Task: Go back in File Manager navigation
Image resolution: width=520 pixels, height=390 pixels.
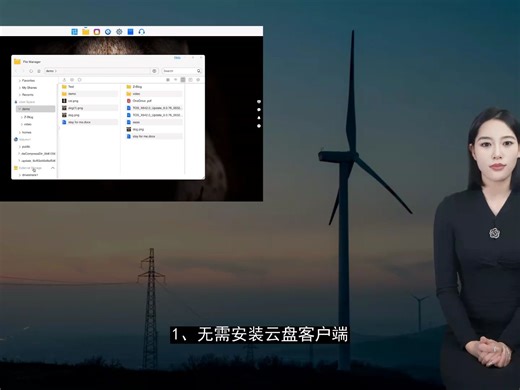Action: tap(16, 71)
